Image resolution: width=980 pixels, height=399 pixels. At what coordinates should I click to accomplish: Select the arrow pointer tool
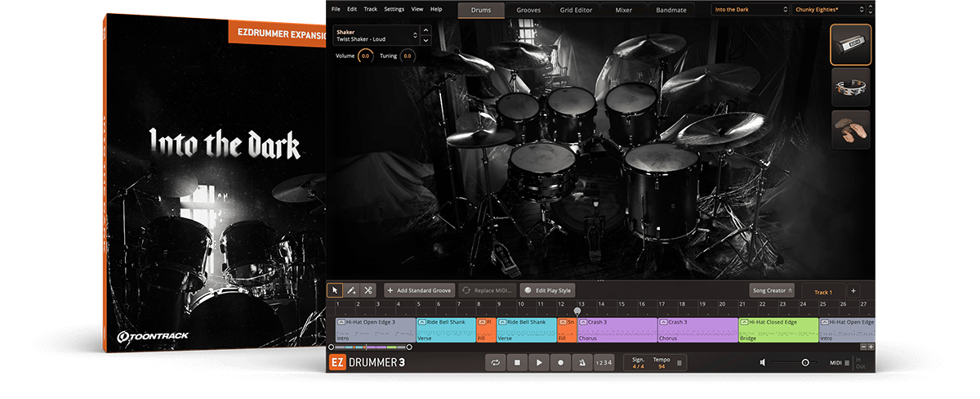coord(335,290)
